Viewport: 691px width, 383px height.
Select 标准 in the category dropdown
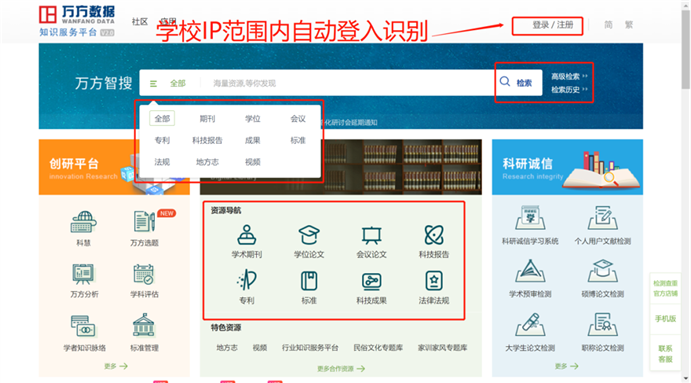(298, 140)
